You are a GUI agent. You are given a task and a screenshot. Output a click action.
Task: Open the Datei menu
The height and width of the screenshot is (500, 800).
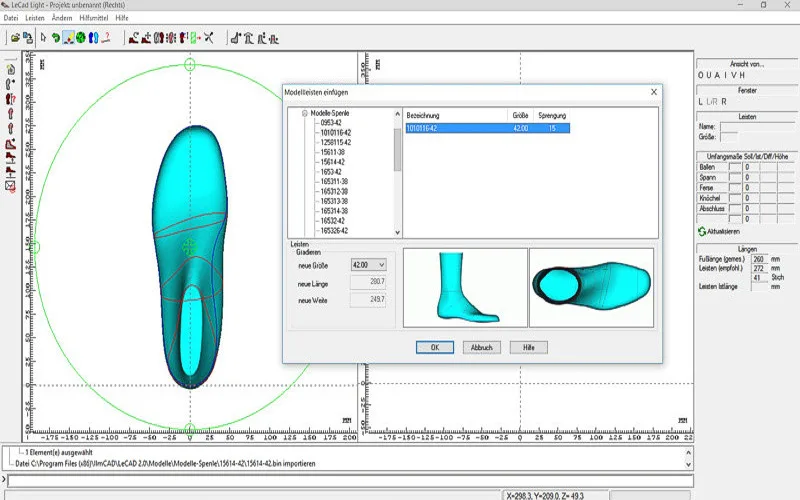(11, 18)
